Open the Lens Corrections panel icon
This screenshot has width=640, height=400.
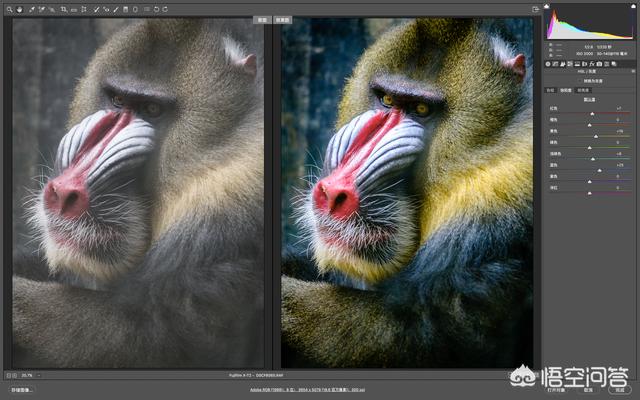click(x=584, y=64)
